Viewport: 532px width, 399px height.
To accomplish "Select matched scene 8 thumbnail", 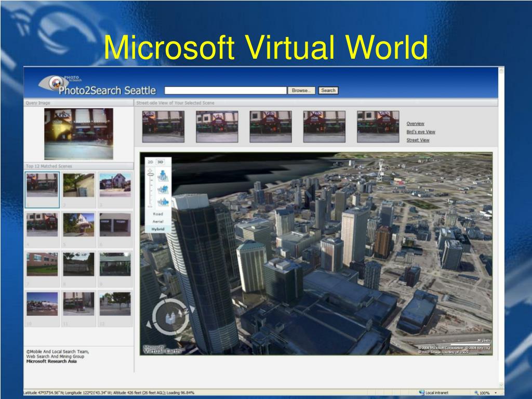I will [x=79, y=264].
